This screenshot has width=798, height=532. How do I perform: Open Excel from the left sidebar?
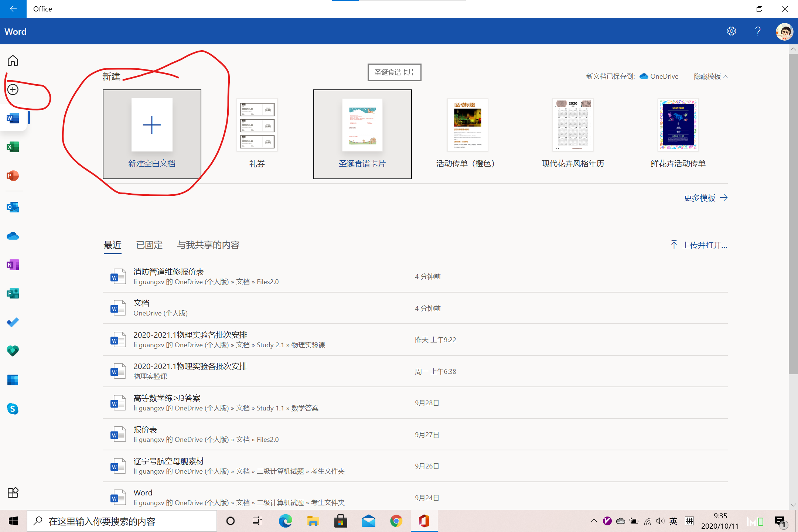(x=13, y=147)
